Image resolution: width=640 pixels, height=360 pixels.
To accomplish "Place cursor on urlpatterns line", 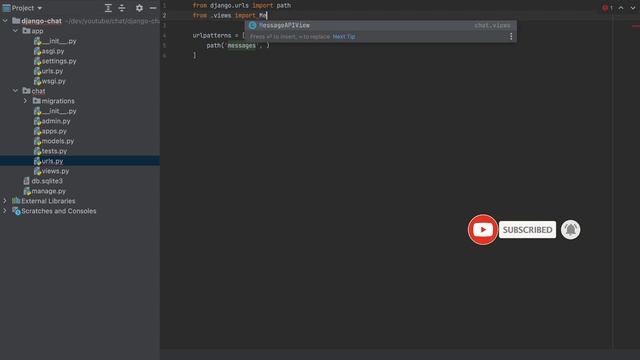I will 219,36.
